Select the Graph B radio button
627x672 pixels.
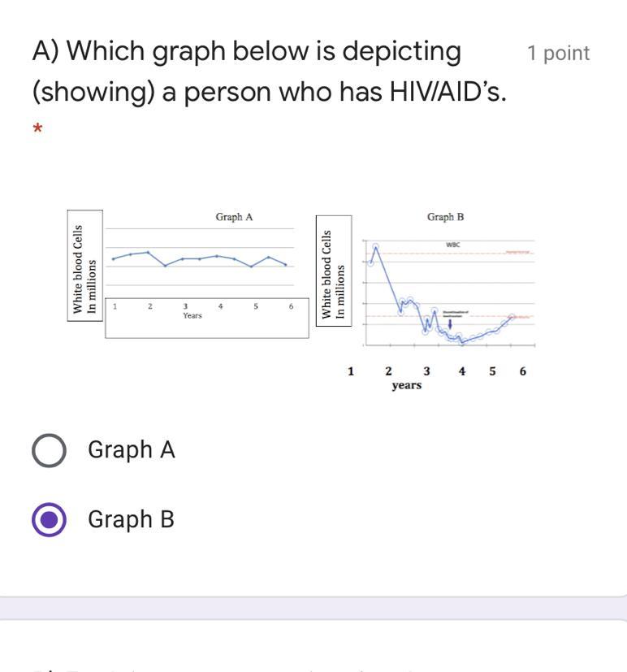pyautogui.click(x=49, y=519)
